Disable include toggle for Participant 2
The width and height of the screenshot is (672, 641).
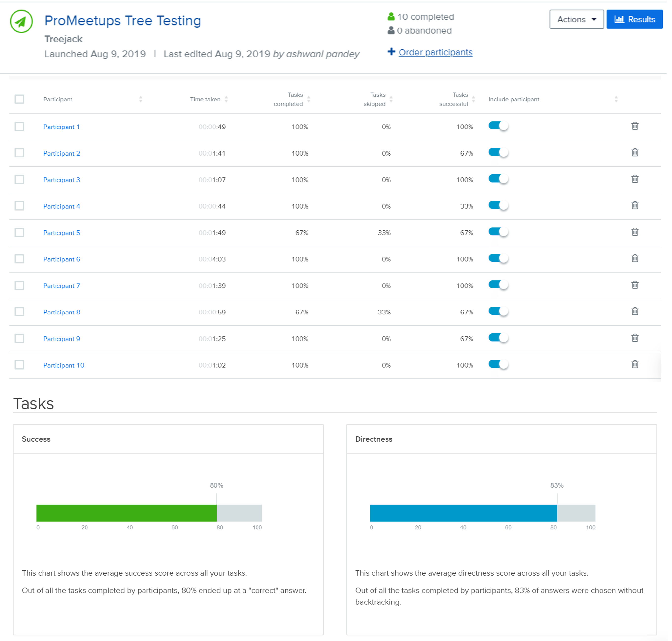point(498,152)
